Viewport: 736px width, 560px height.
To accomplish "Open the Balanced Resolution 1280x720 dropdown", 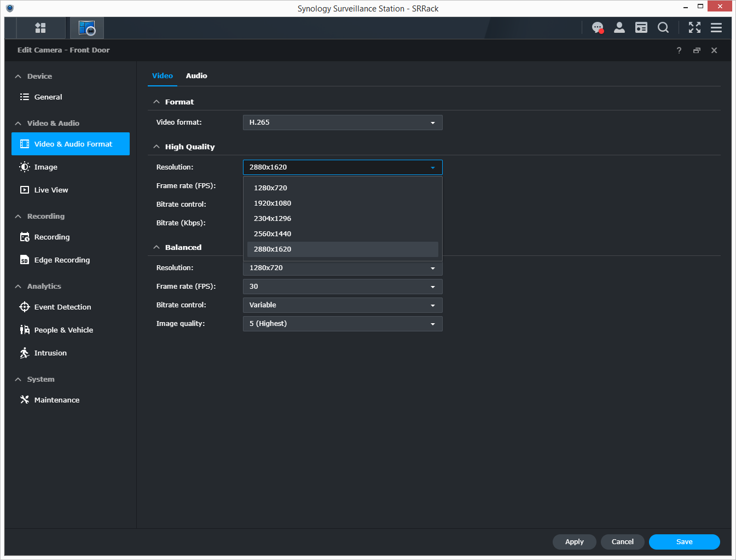I will (343, 268).
